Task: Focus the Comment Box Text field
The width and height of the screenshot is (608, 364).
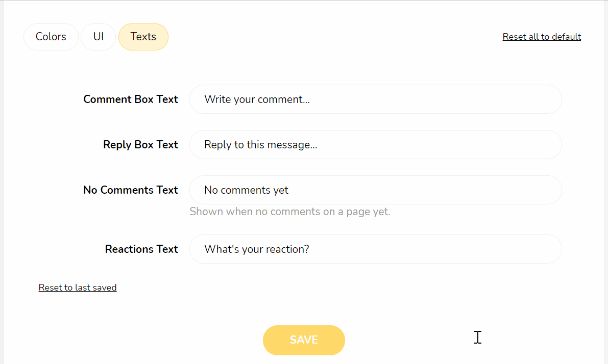Action: point(375,99)
